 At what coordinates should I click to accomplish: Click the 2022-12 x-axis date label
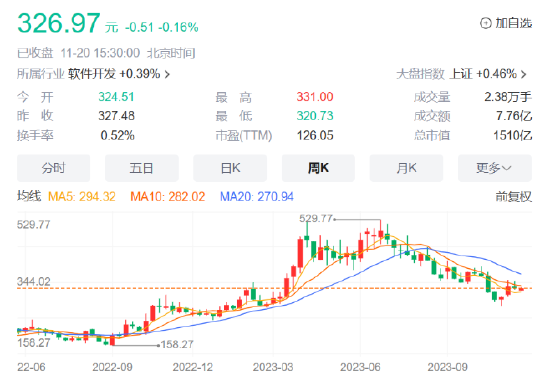pos(193,367)
